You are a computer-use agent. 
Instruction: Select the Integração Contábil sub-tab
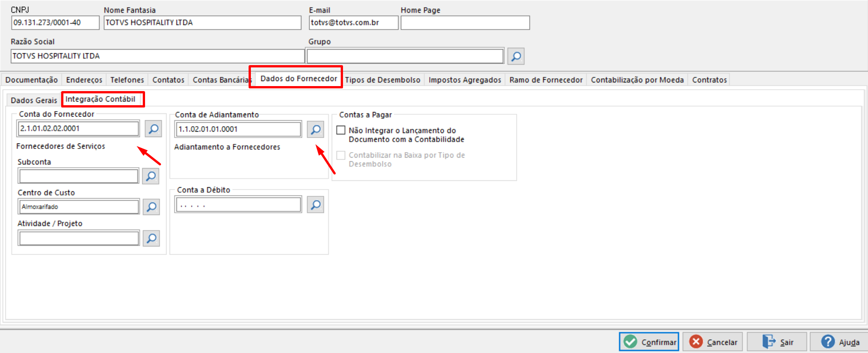(x=100, y=99)
